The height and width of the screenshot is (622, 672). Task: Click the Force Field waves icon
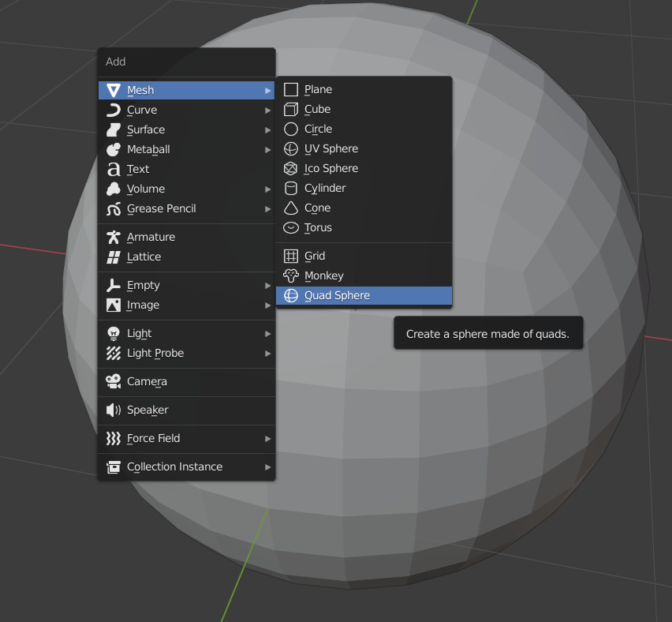(113, 438)
